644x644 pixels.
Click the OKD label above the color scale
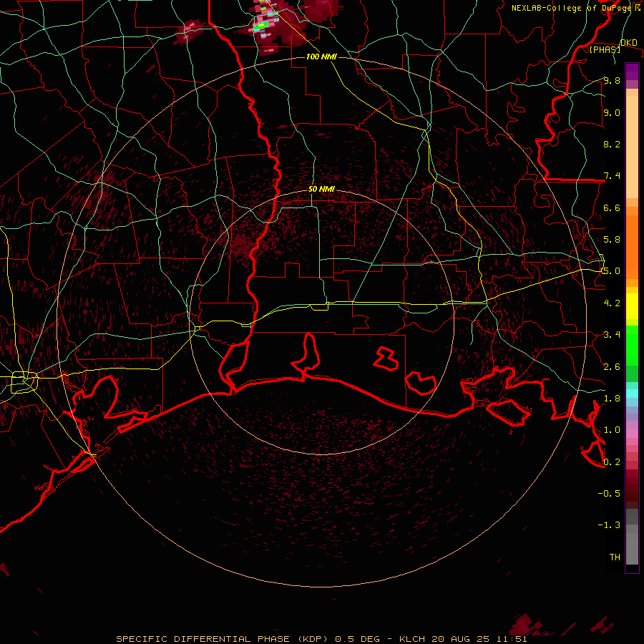point(628,43)
